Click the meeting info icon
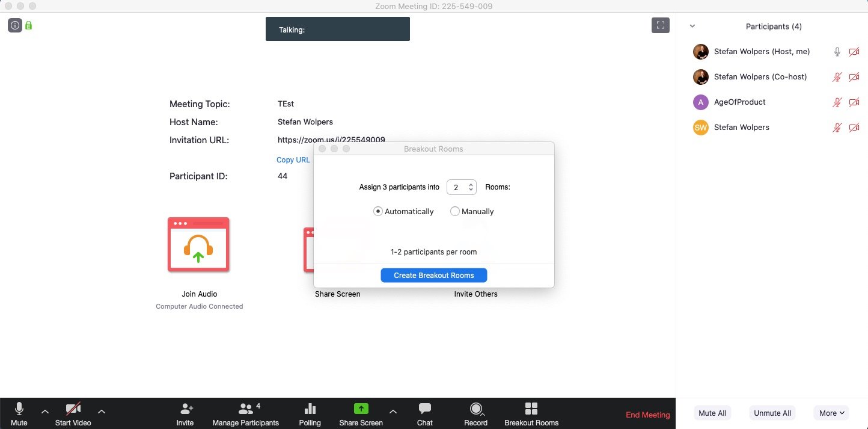 point(15,25)
